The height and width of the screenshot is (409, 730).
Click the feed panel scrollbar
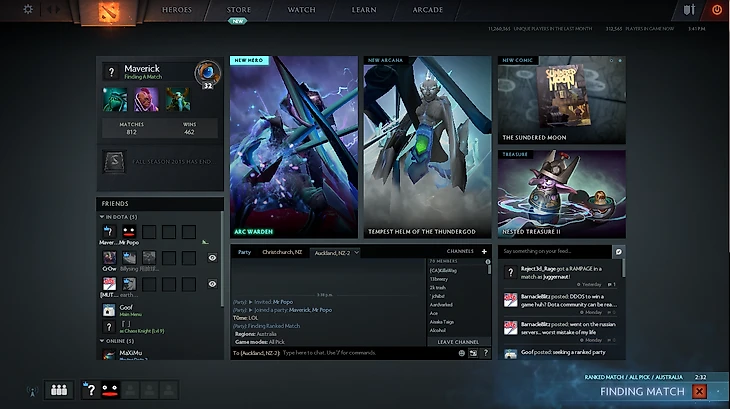(x=623, y=269)
